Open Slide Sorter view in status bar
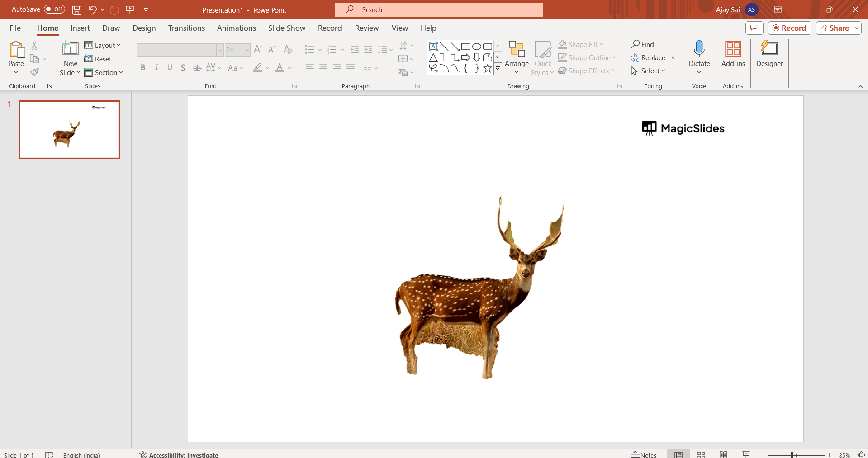This screenshot has width=868, height=458. [x=701, y=454]
